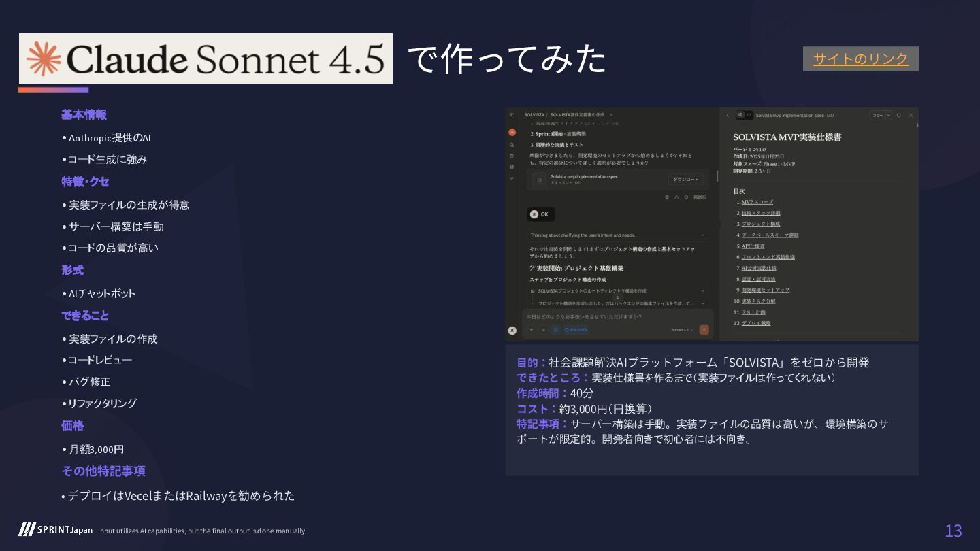Switch artifact to code view
The width and height of the screenshot is (980, 551).
[x=749, y=115]
